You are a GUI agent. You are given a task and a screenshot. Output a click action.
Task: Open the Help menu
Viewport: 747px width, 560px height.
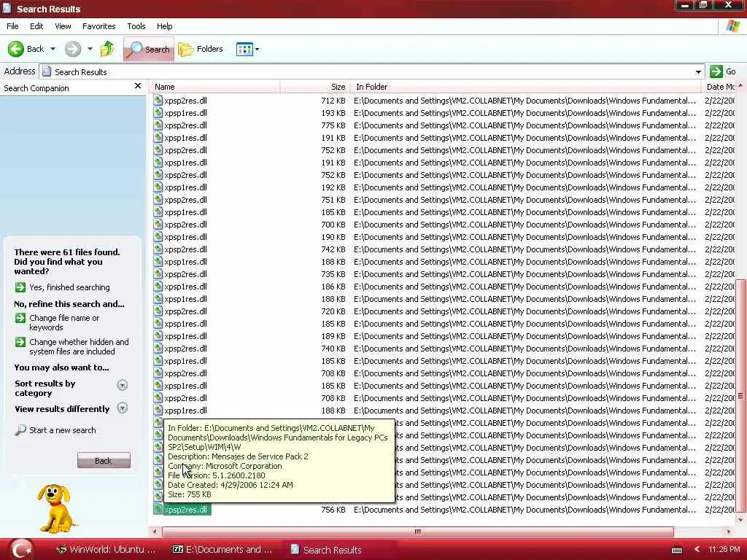coord(164,26)
